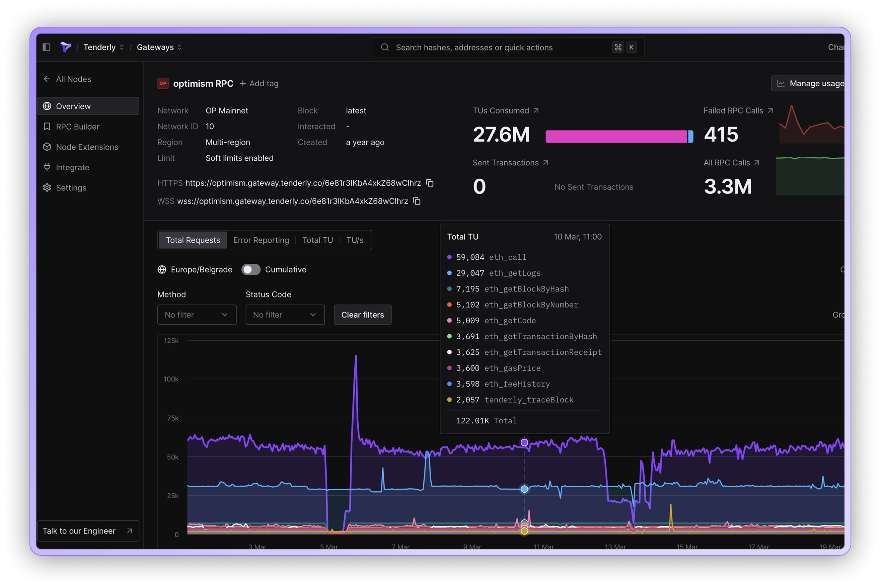The width and height of the screenshot is (881, 588).
Task: Copy the HTTPS gateway URL
Action: coord(430,183)
